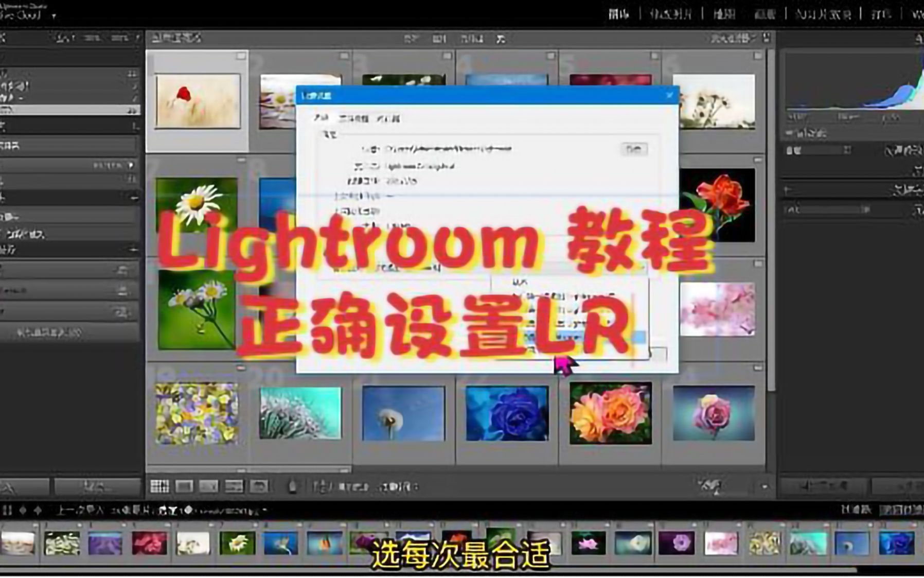Select the second tab in settings dialog
The width and height of the screenshot is (924, 578).
[353, 118]
